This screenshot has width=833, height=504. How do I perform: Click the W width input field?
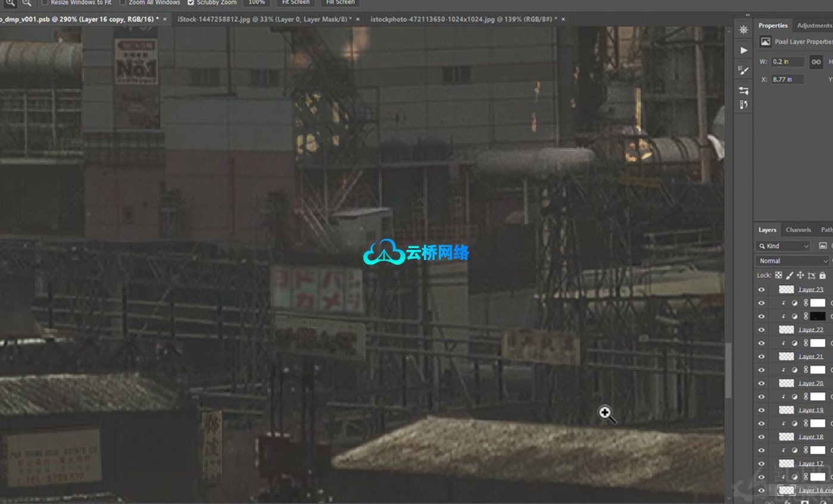coord(788,62)
